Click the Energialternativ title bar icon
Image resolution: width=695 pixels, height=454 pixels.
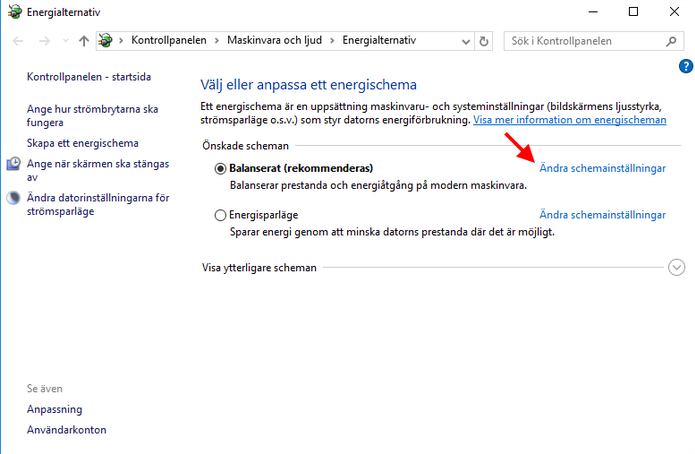[x=15, y=12]
